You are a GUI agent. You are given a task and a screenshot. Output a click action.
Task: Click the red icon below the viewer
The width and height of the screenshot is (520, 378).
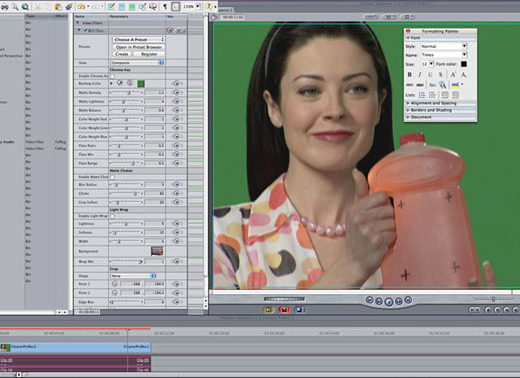coord(284,310)
